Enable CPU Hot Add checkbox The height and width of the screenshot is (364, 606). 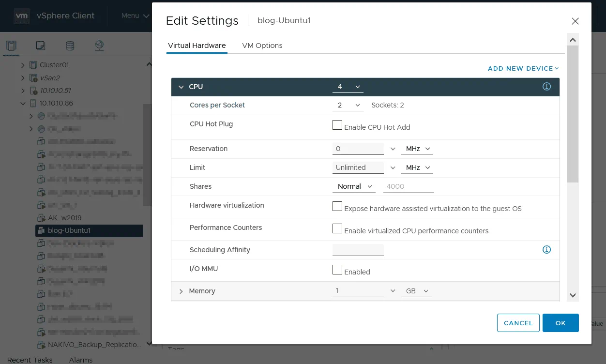(x=337, y=125)
